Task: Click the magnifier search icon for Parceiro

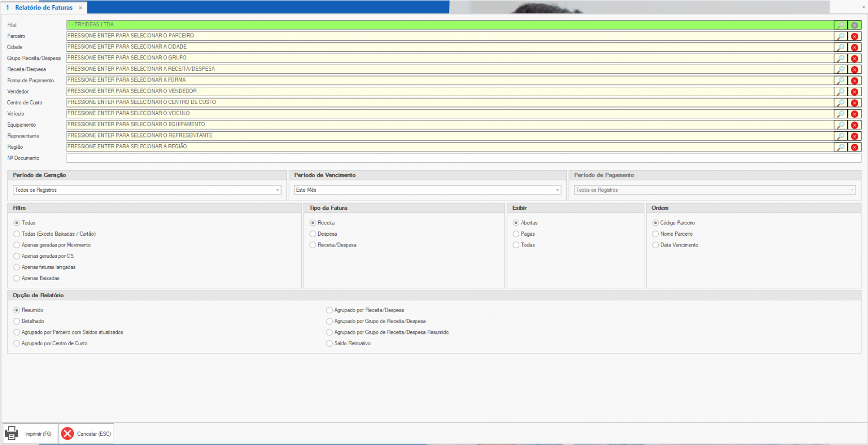Action: 841,36
